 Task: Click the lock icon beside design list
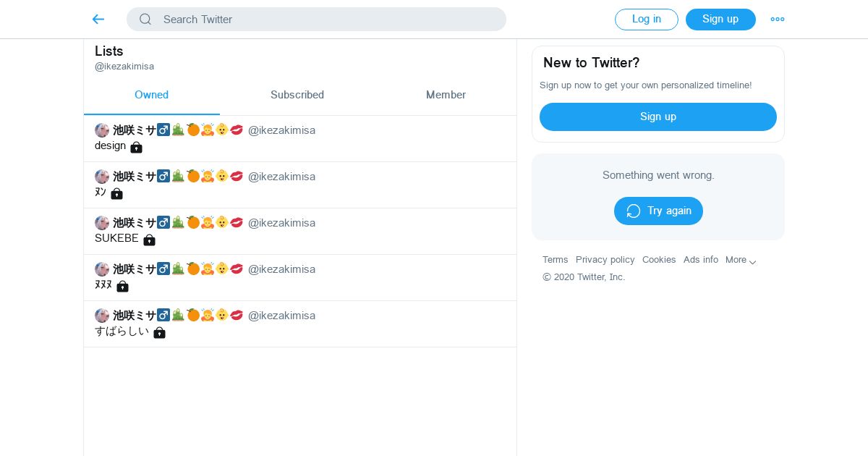[136, 147]
